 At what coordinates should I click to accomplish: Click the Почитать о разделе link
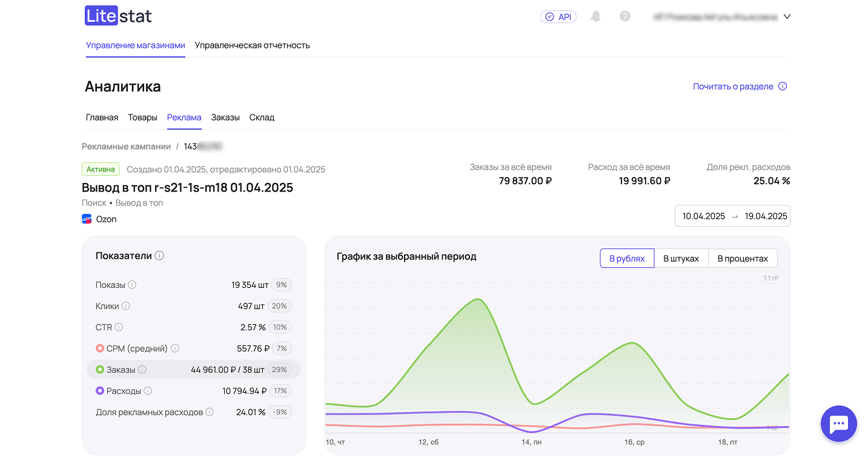733,87
